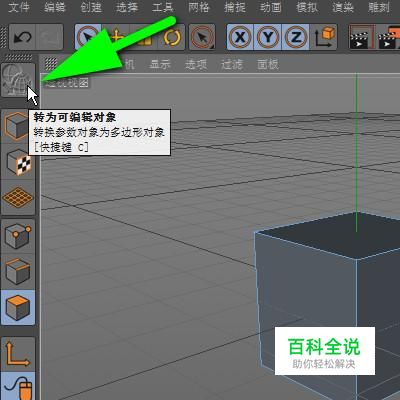Toggle the X axis lock
This screenshot has width=400, height=400.
tap(240, 37)
